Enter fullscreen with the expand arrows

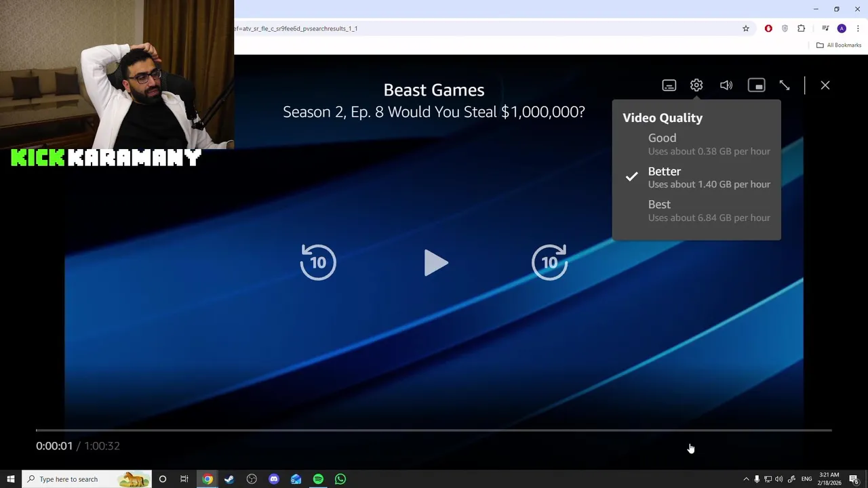[785, 85]
